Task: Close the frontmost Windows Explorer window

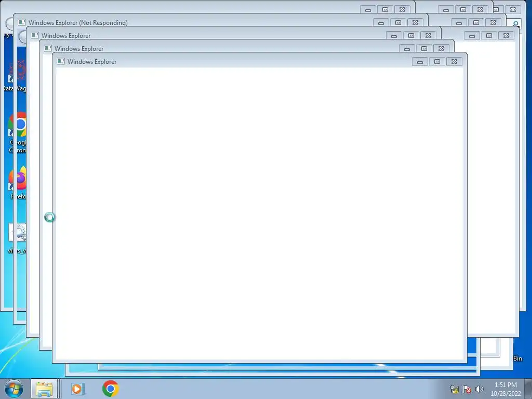Action: [x=454, y=62]
